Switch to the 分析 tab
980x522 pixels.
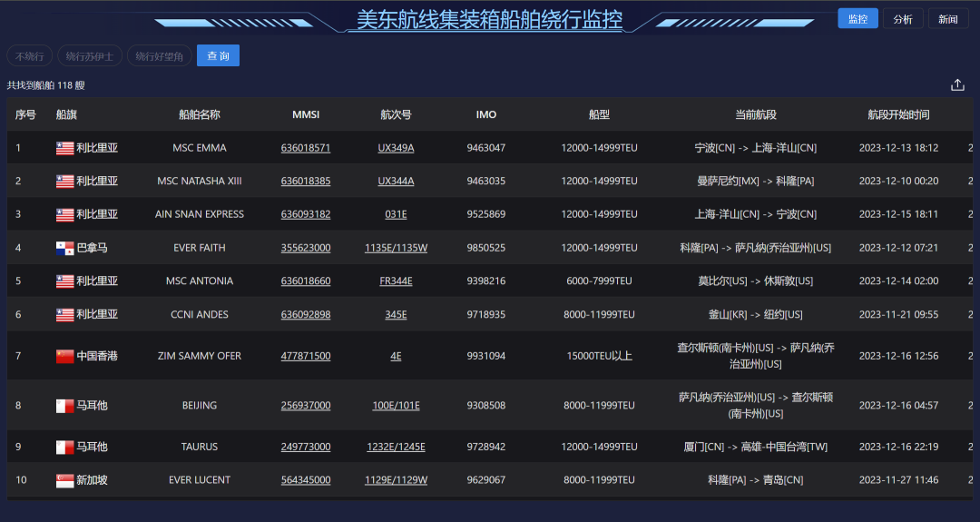point(903,19)
